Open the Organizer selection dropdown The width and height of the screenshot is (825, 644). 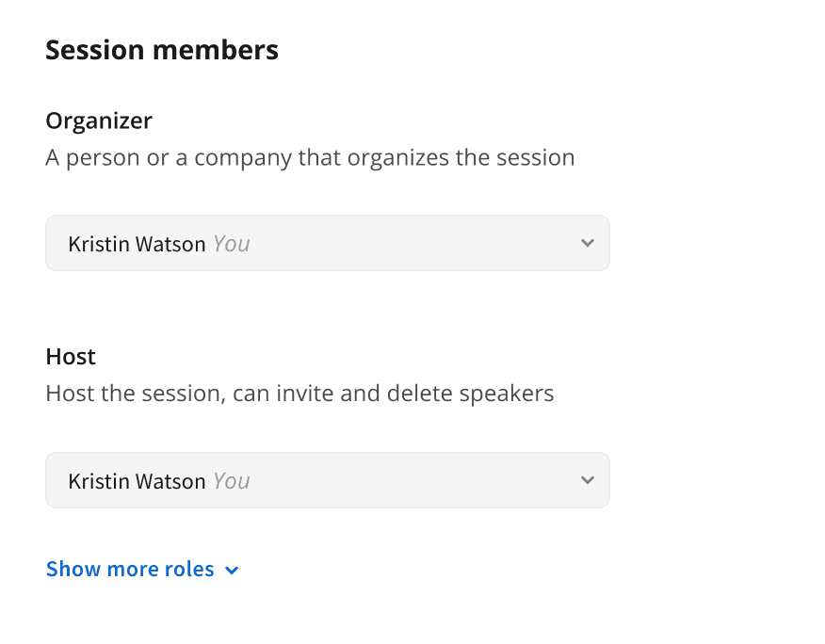pos(327,243)
